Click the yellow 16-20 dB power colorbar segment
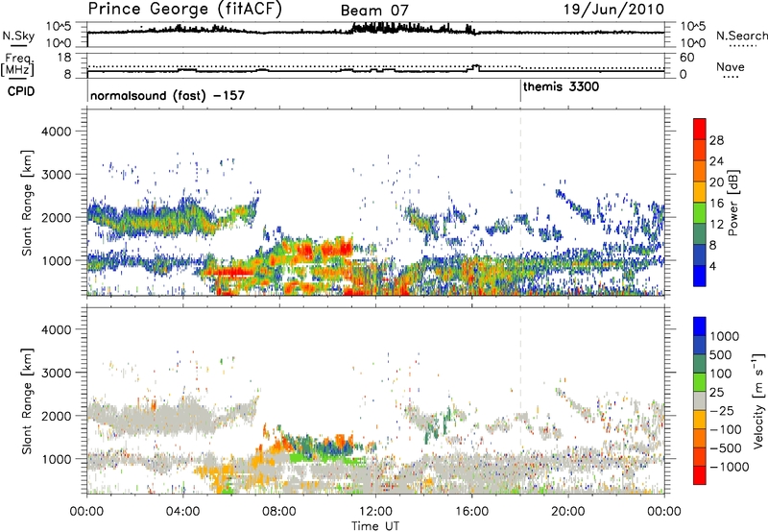 coord(700,192)
